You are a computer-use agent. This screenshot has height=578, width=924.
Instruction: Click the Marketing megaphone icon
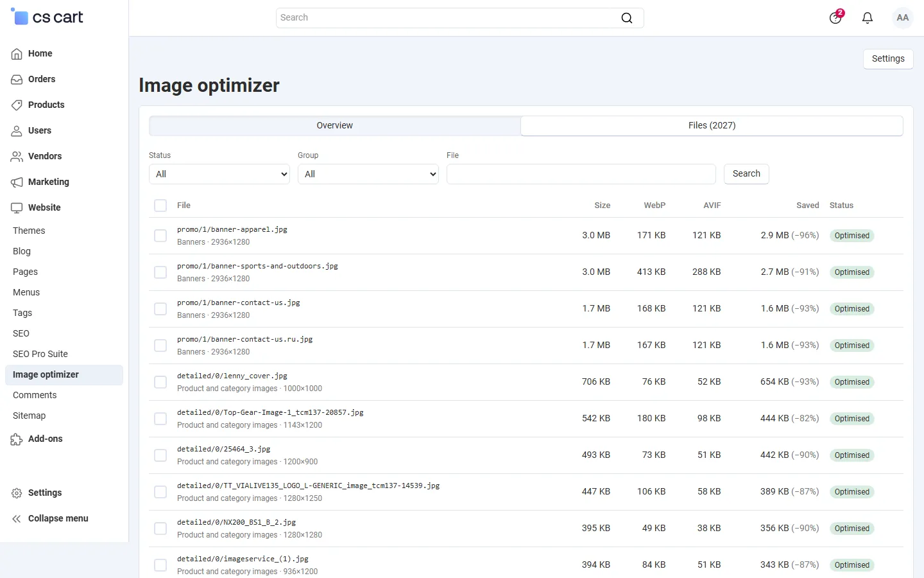tap(17, 182)
